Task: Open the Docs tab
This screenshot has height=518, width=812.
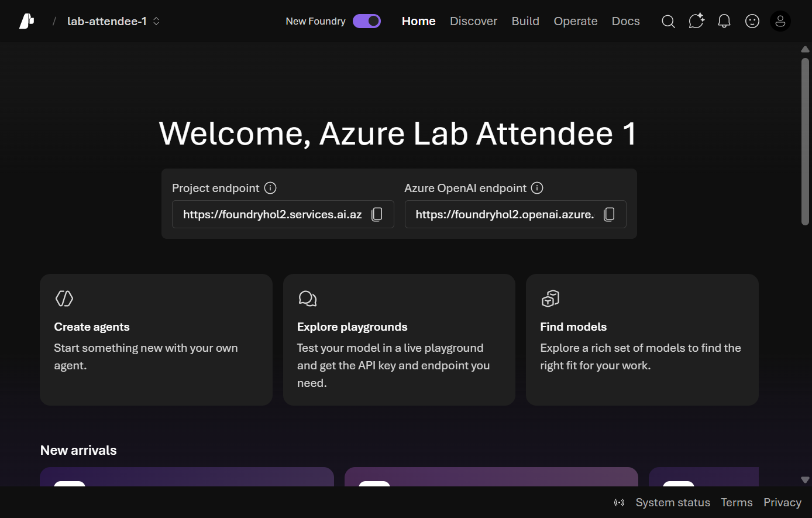Action: [x=626, y=21]
